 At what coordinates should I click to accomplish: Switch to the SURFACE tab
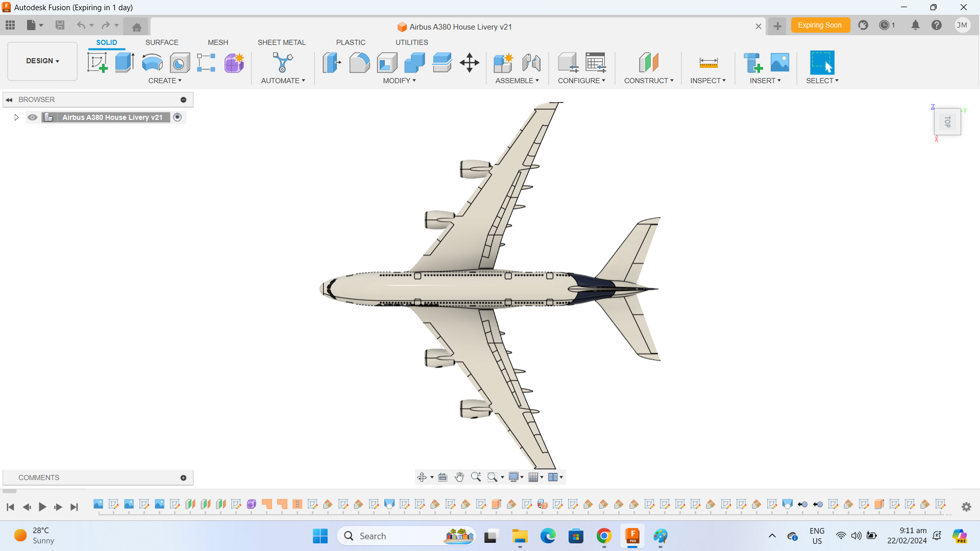pyautogui.click(x=162, y=42)
